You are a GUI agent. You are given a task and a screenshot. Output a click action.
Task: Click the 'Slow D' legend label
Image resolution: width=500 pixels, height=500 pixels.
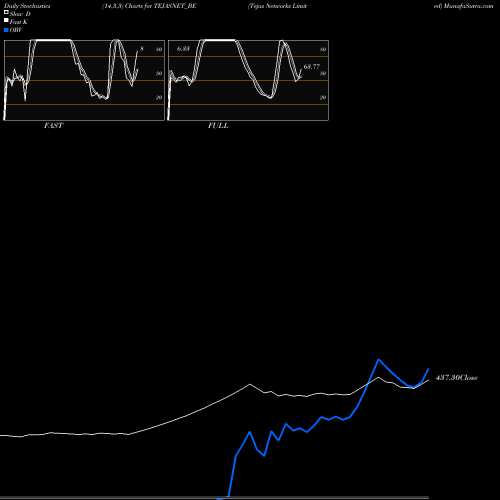click(x=20, y=14)
